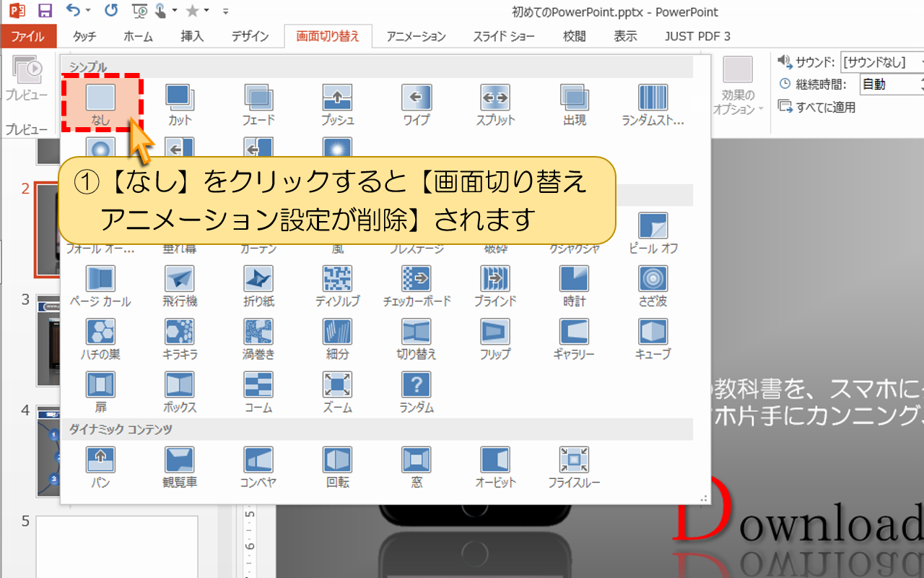This screenshot has width=924, height=578.
Task: Select the フェード (Fade) transition
Action: tap(258, 105)
